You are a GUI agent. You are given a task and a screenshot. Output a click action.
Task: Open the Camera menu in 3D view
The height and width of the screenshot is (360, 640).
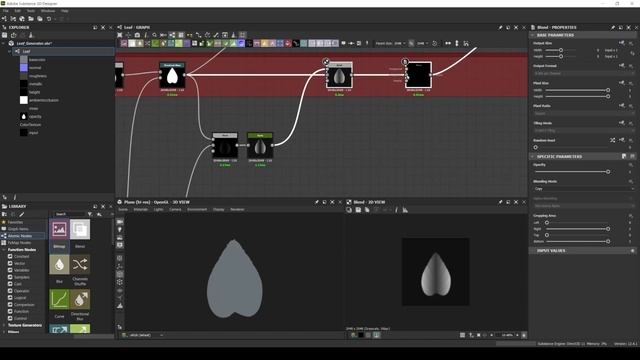tap(175, 209)
